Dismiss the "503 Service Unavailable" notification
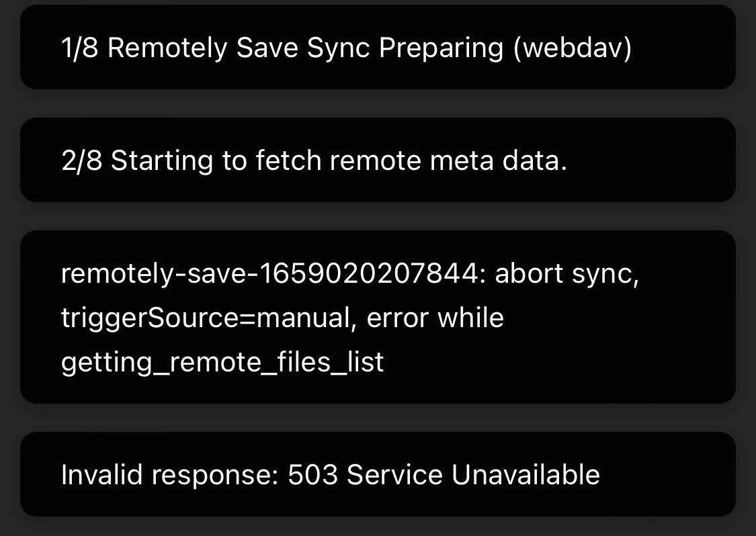 click(378, 474)
